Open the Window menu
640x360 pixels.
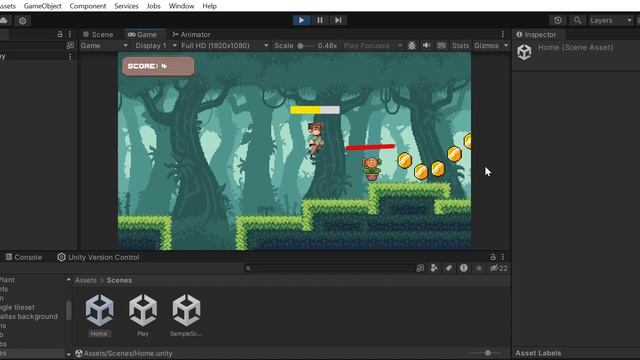point(181,6)
